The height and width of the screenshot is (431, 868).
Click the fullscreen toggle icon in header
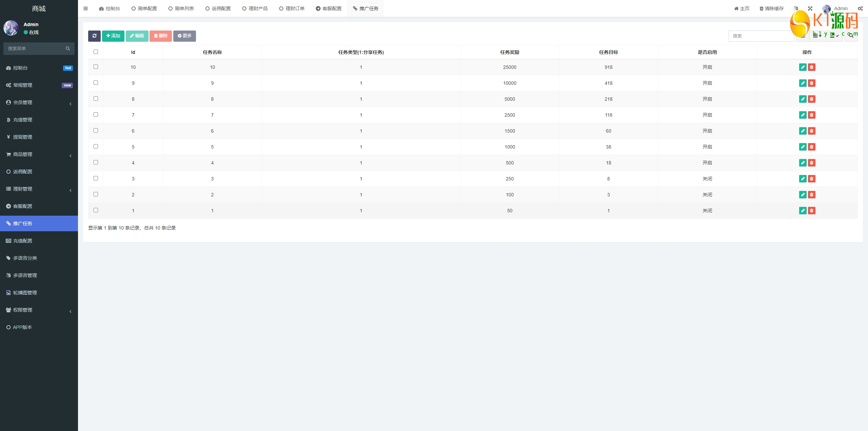[810, 8]
